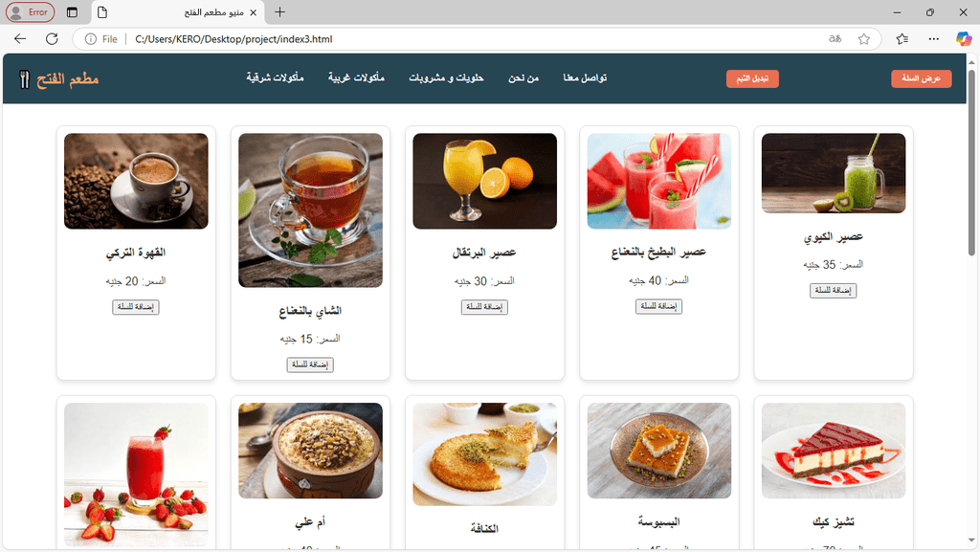This screenshot has height=552, width=980.
Task: Click the read aloud icon in address bar
Action: [x=835, y=38]
